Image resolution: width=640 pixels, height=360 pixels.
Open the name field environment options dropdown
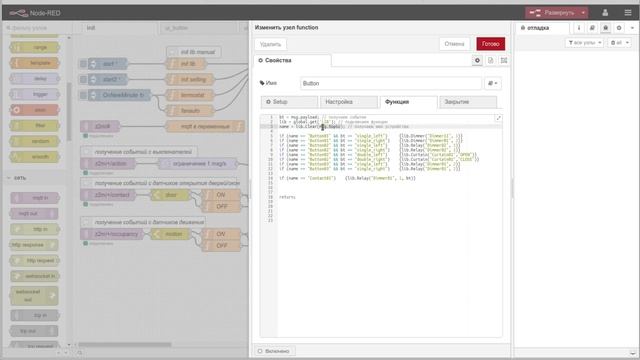click(x=493, y=83)
